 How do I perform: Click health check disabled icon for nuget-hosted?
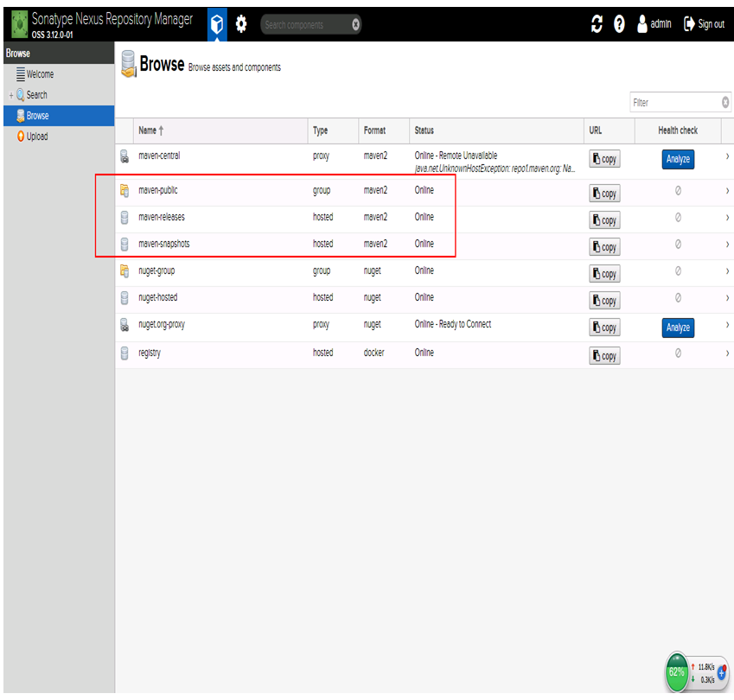[678, 297]
